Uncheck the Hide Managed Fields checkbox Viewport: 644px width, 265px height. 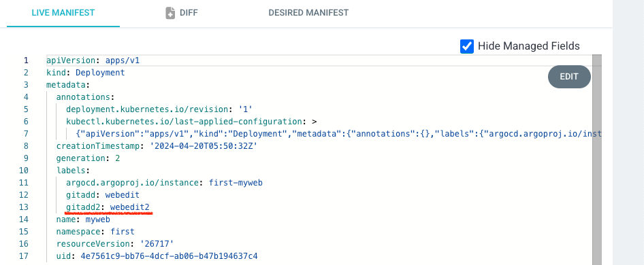467,46
